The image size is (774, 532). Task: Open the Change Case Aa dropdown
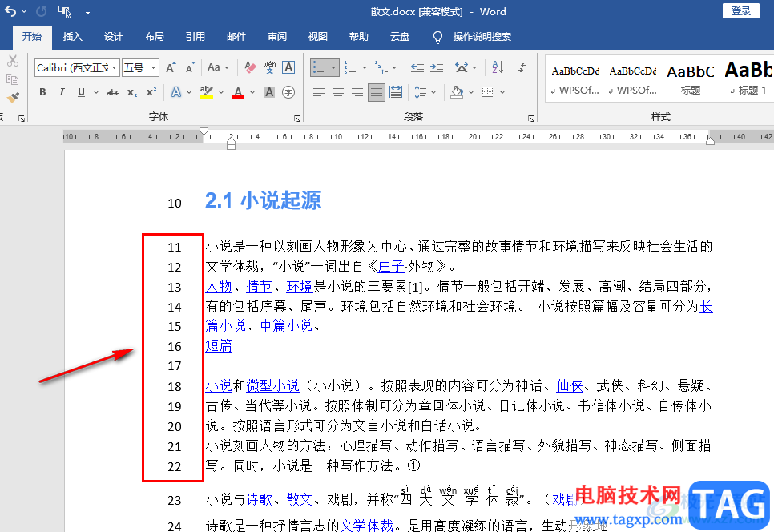(x=218, y=67)
